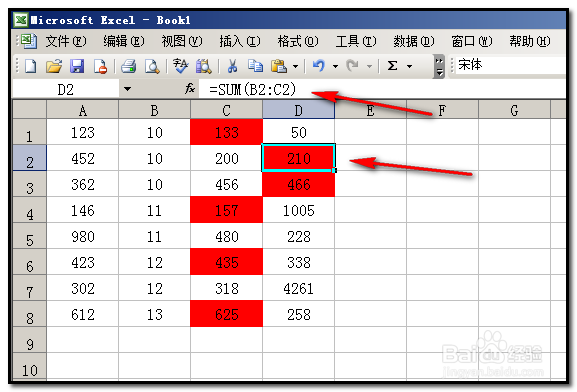Select column B header
The height and width of the screenshot is (392, 577).
(154, 110)
